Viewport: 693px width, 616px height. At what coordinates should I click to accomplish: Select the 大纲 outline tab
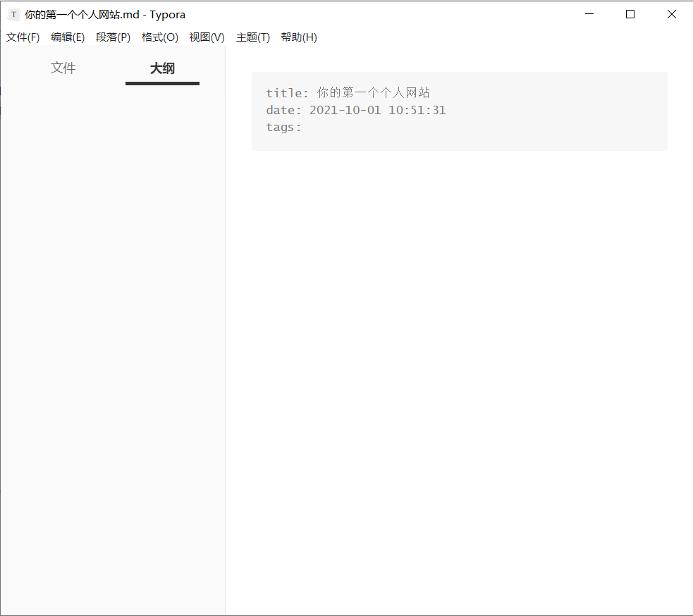[162, 68]
